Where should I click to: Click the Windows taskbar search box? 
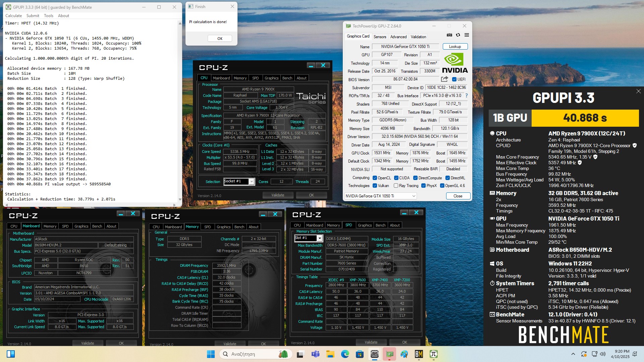pyautogui.click(x=255, y=354)
